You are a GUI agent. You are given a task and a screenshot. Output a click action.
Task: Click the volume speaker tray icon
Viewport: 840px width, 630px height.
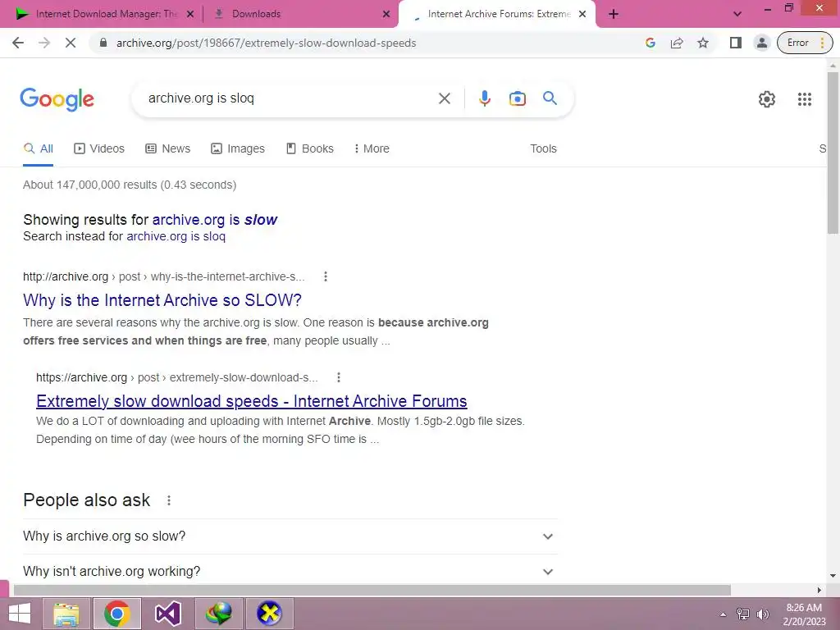[762, 614]
